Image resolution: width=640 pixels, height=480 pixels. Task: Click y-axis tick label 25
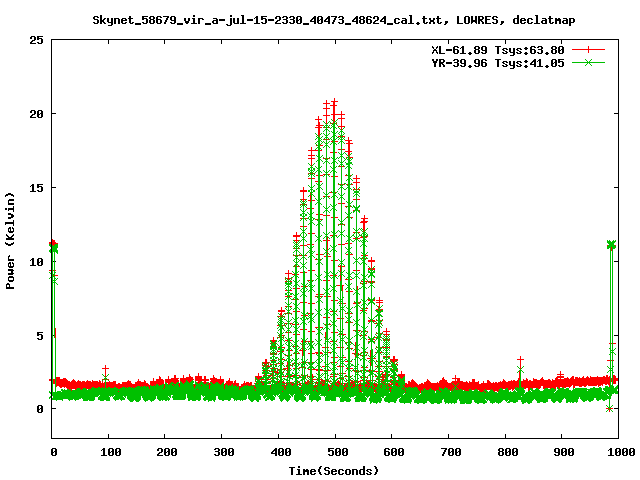click(36, 40)
